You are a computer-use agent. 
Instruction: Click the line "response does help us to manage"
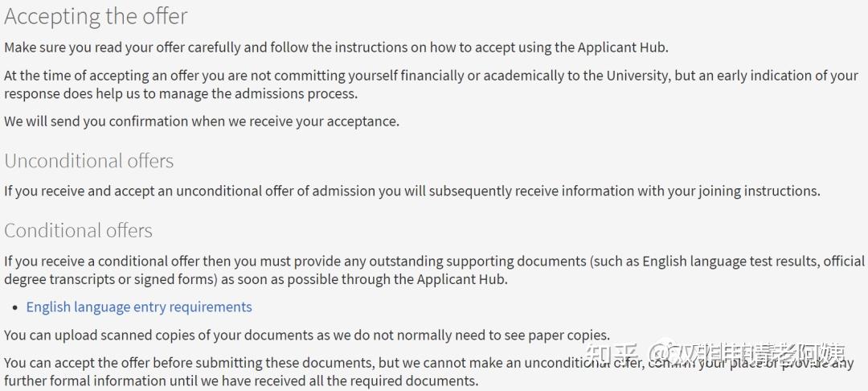pos(181,93)
